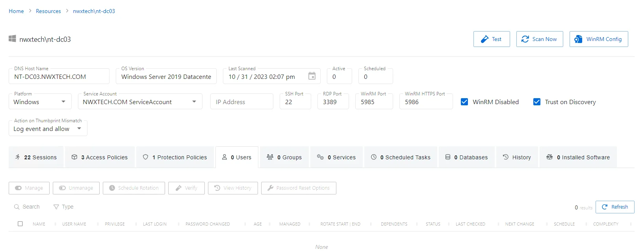Click Schedule Rotation button
This screenshot has width=644, height=252.
[134, 188]
